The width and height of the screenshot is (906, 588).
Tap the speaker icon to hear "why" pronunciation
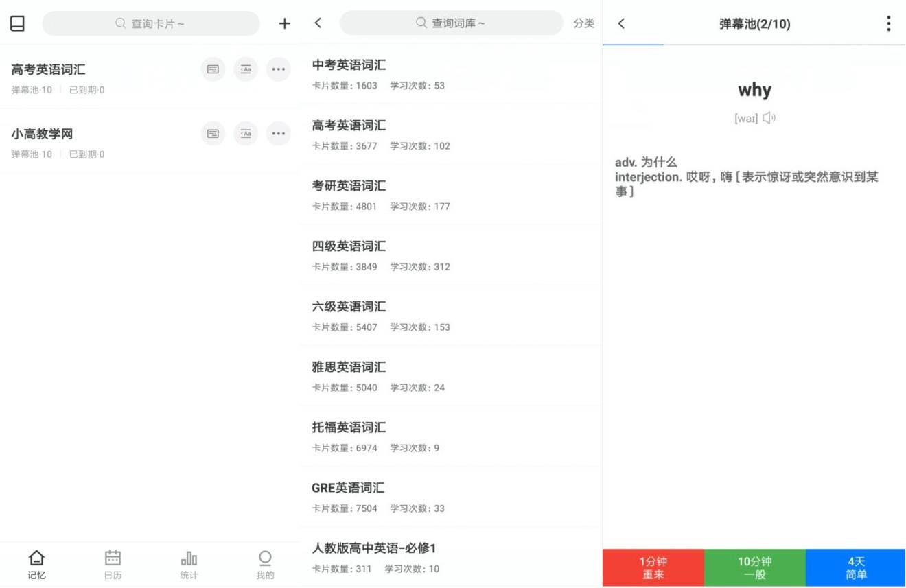769,117
